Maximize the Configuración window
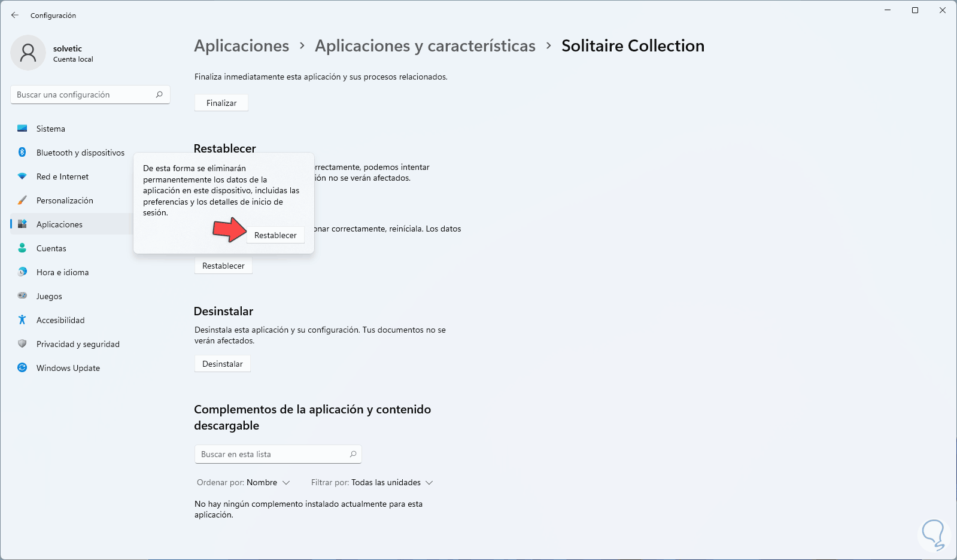Viewport: 957px width, 560px height. pyautogui.click(x=915, y=10)
